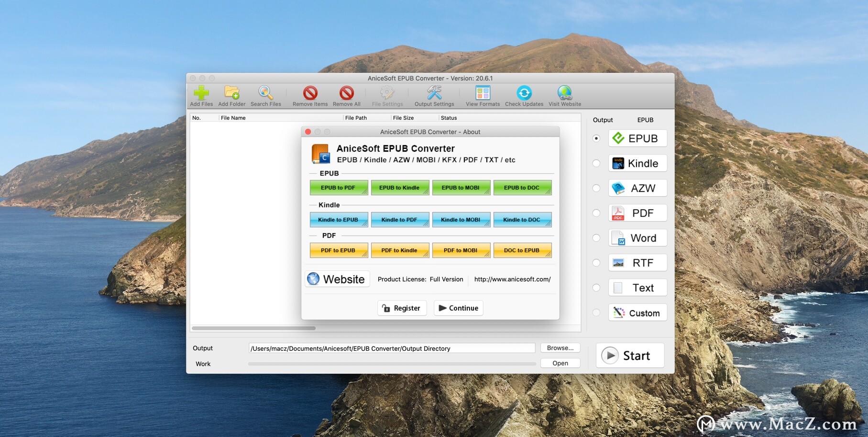
Task: Click the EPUB to DOC button
Action: coord(522,188)
